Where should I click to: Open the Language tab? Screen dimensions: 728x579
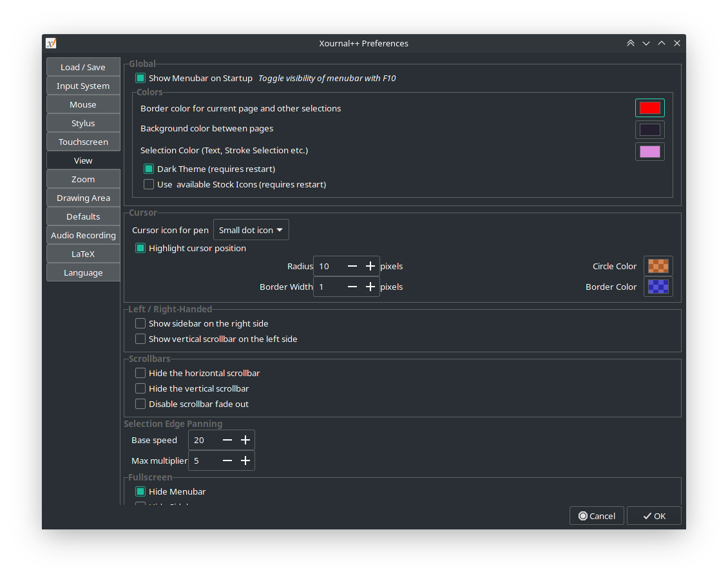pos(83,272)
